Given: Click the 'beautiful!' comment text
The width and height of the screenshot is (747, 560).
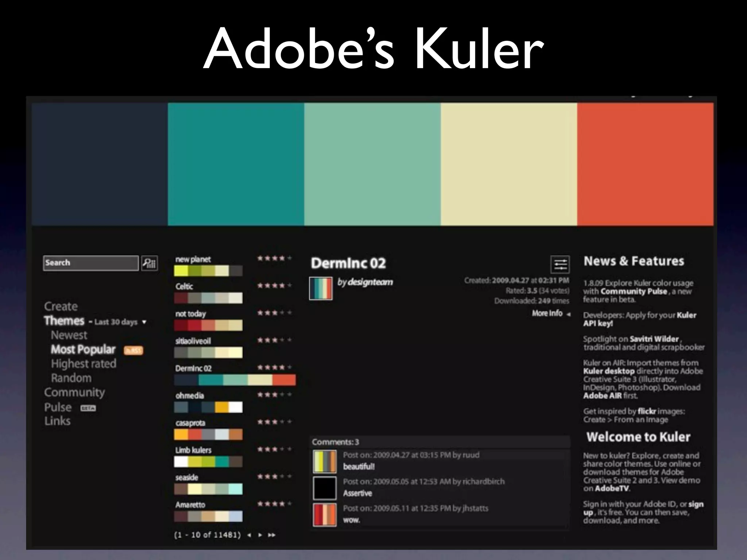Looking at the screenshot, I should coord(359,467).
